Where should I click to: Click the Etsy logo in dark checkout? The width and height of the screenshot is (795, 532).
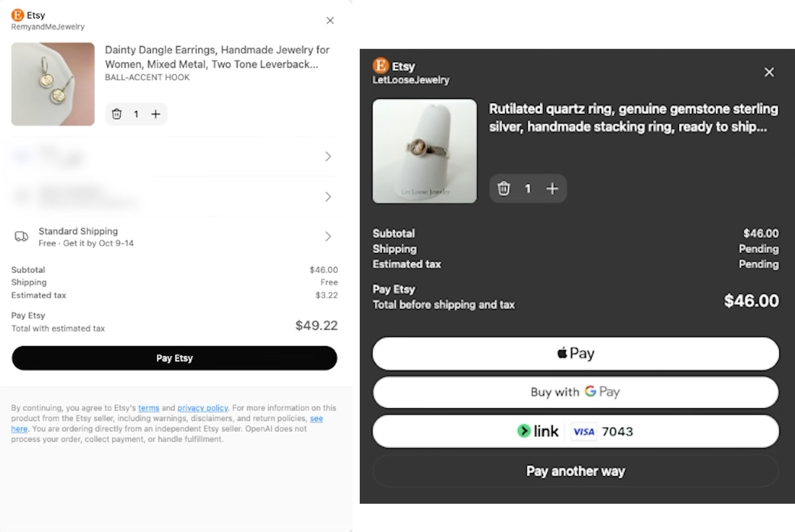point(381,66)
